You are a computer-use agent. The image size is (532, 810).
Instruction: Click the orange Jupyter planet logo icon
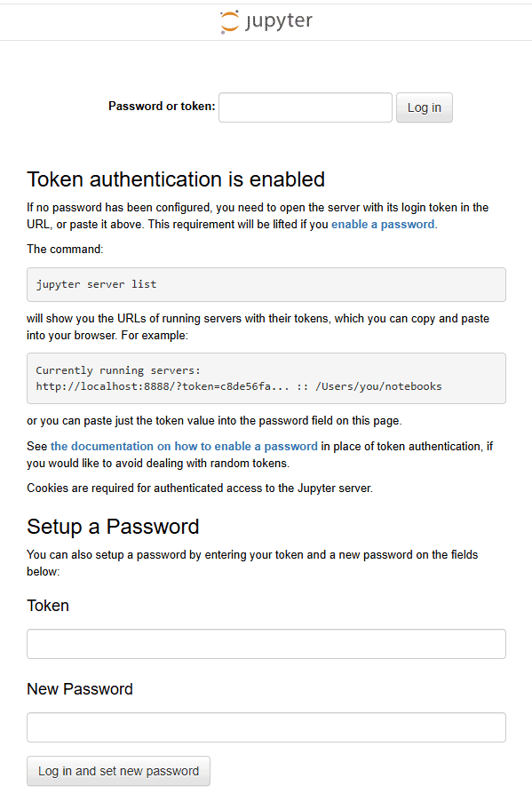point(229,21)
